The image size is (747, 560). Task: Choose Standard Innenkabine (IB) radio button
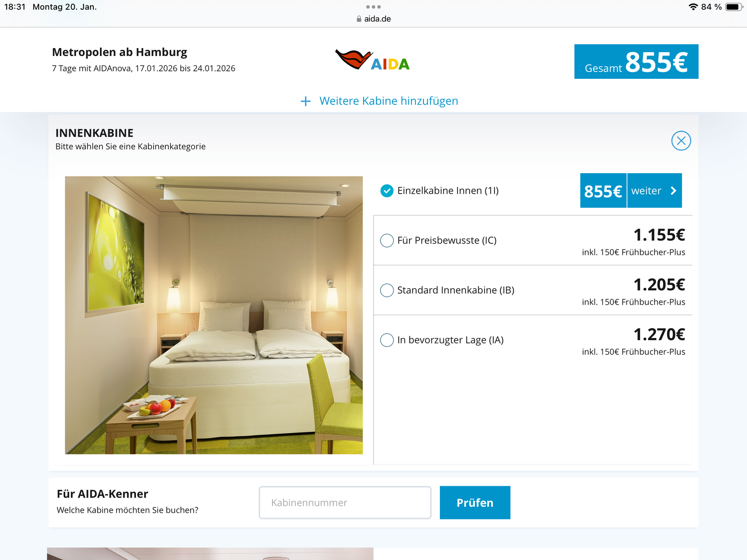[387, 290]
